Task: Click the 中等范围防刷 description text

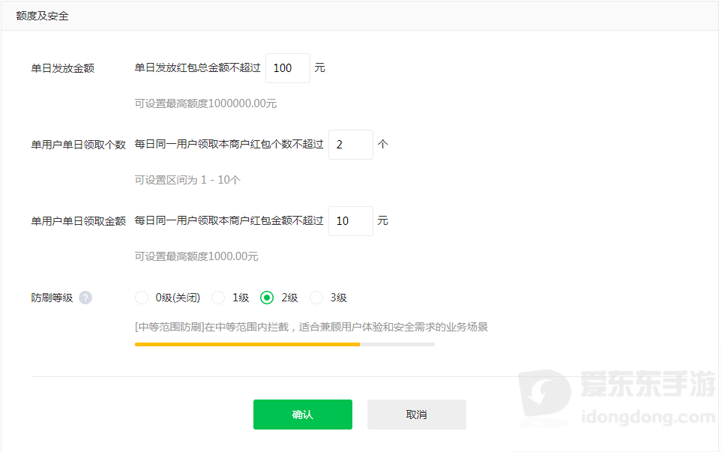Action: (x=311, y=327)
